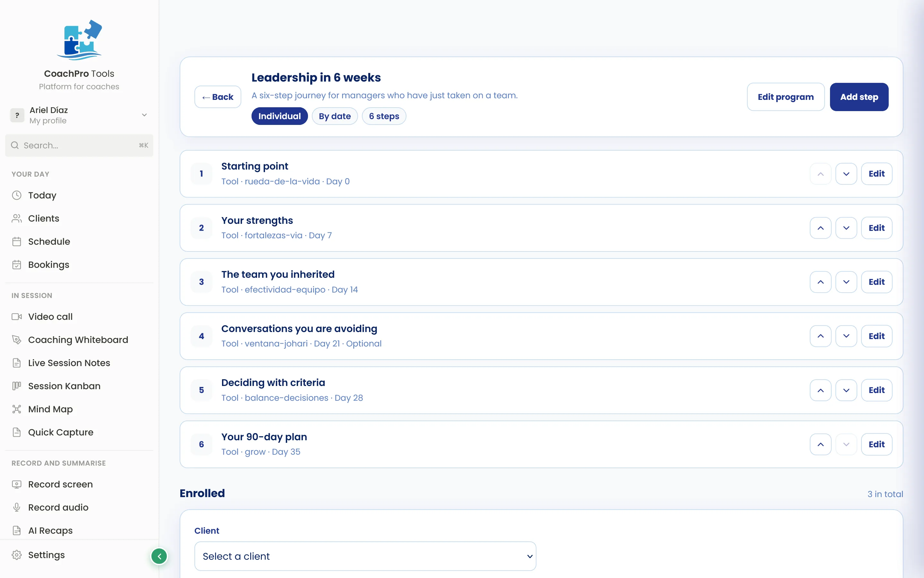Click the Bookings calendar-check icon
This screenshot has height=578, width=924.
(x=16, y=265)
